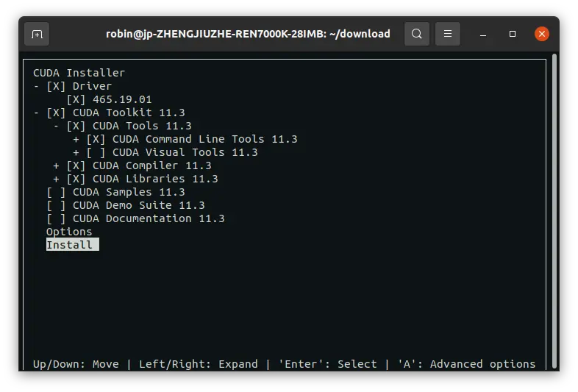Click the terminal search magnifier icon
The height and width of the screenshot is (392, 578).
pyautogui.click(x=416, y=34)
